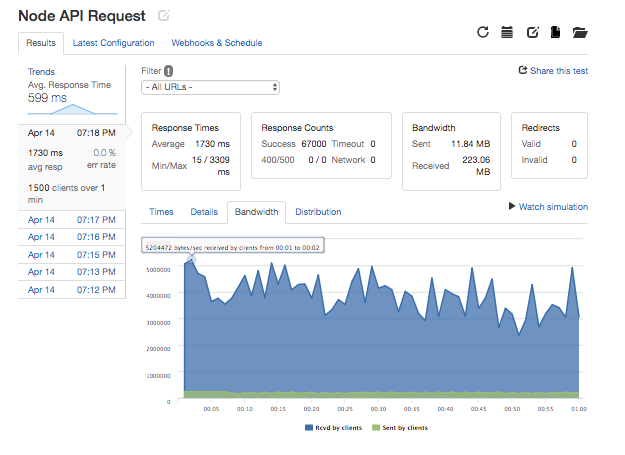This screenshot has width=625, height=455.
Task: Click the 599 ms average response value
Action: point(47,98)
